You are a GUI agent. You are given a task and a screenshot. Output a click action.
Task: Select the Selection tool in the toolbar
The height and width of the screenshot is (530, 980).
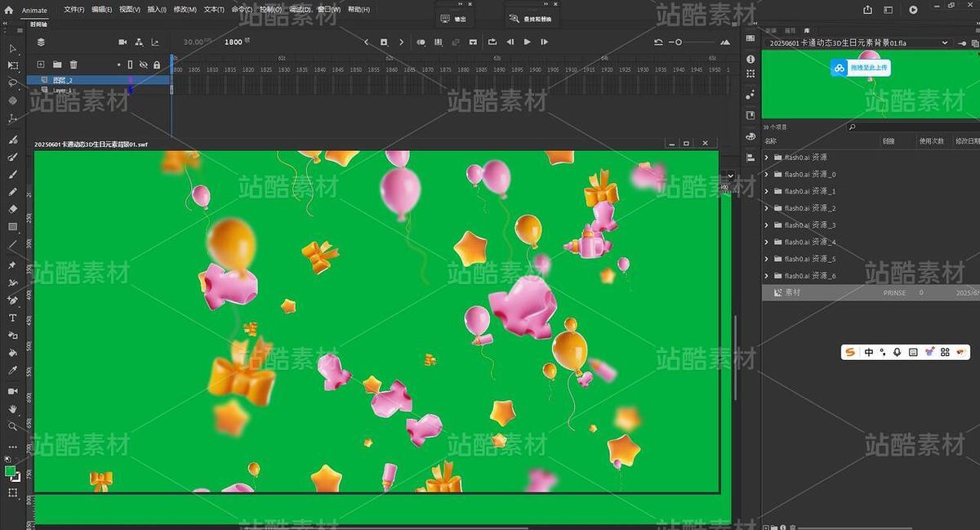click(x=12, y=49)
